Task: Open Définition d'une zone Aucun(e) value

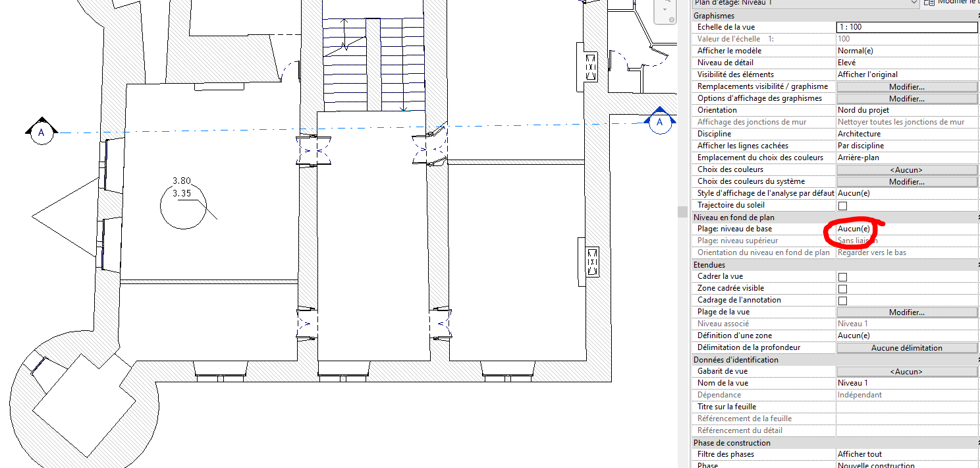Action: pyautogui.click(x=907, y=336)
